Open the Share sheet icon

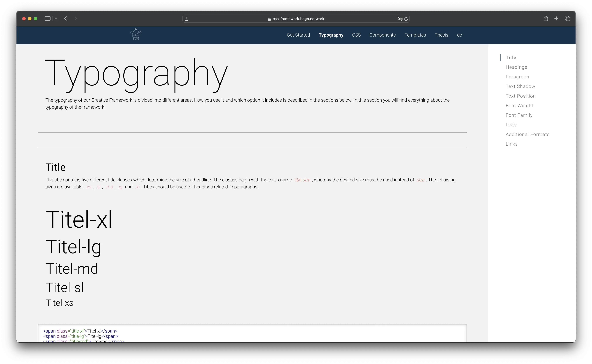point(546,18)
